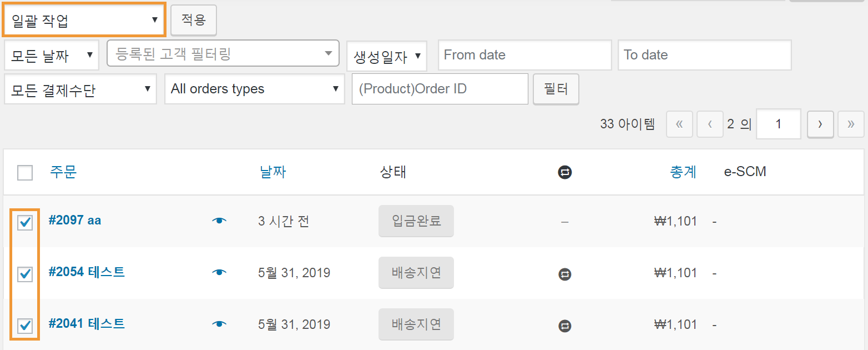Open the 일괄 작업 bulk actions dropdown

tap(84, 21)
